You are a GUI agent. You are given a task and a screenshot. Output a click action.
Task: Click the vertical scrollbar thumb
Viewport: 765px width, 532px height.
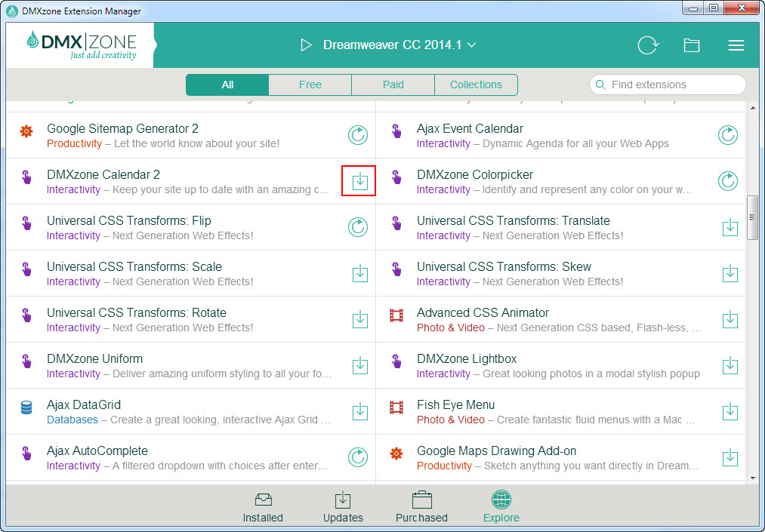pyautogui.click(x=752, y=217)
